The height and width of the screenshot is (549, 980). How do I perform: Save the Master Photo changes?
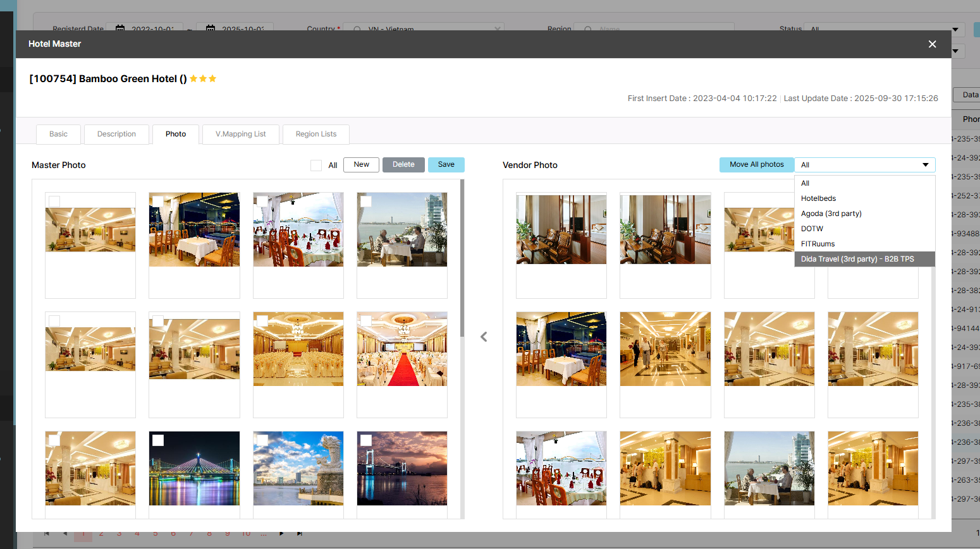[446, 165]
